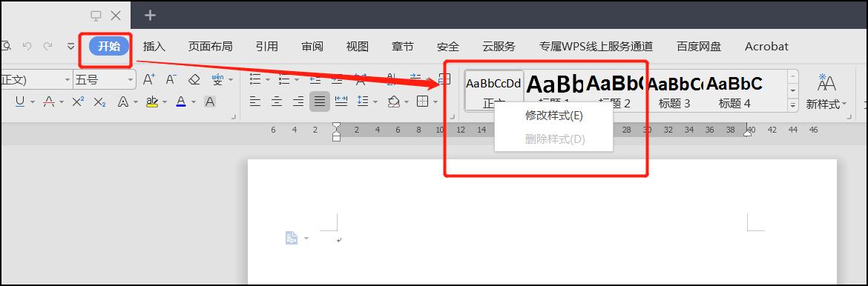
Task: Open the font size dropdown 五号
Action: (x=131, y=80)
